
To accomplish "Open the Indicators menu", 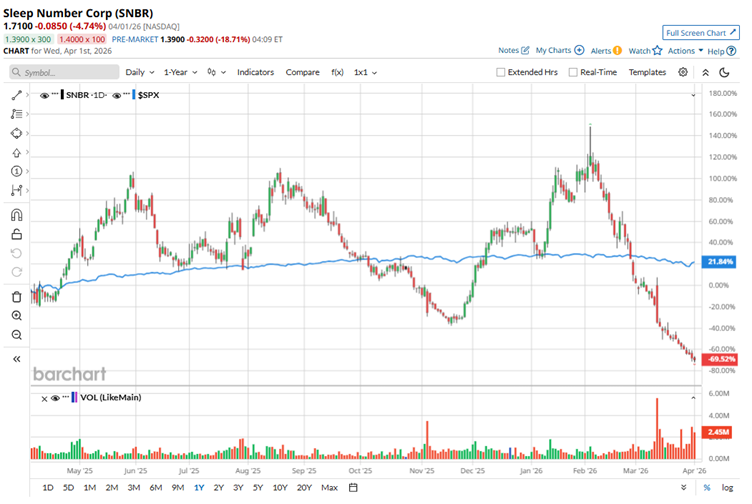I will tap(255, 72).
